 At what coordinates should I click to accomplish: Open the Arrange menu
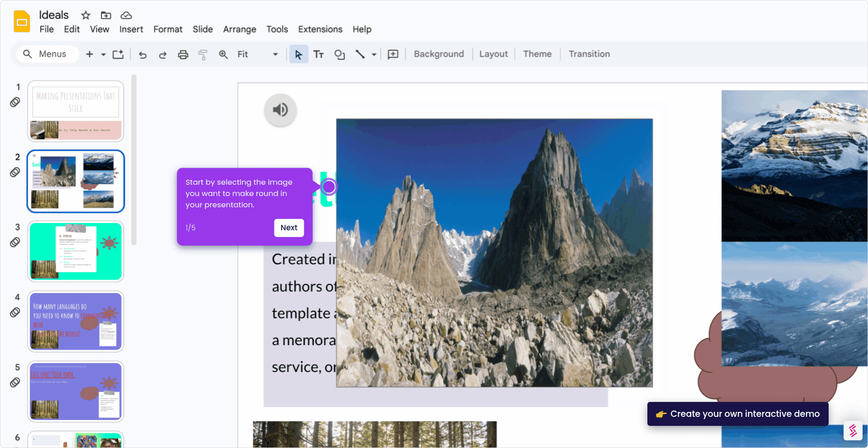click(x=240, y=29)
